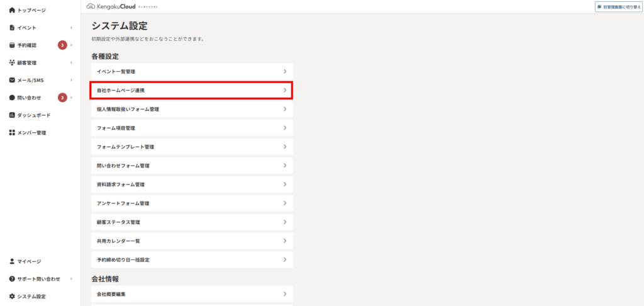
Task: Expand the 顧客管理 sidebar chevron
Action: click(x=71, y=62)
